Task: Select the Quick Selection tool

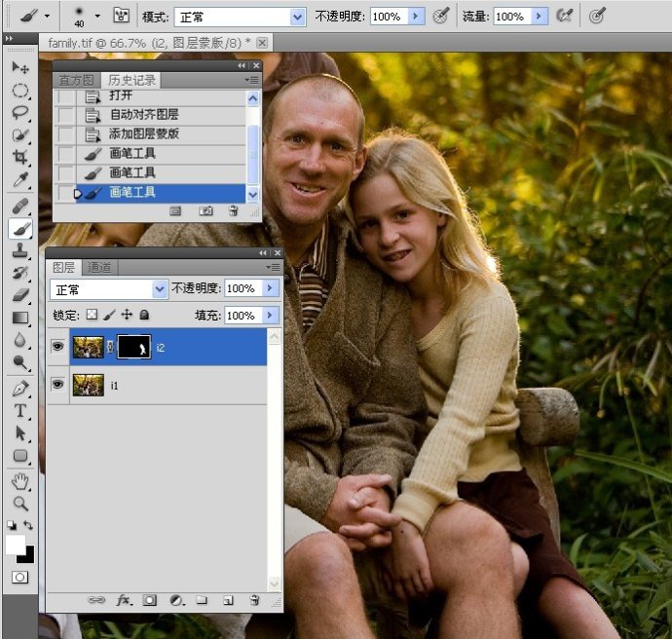Action: pos(20,135)
